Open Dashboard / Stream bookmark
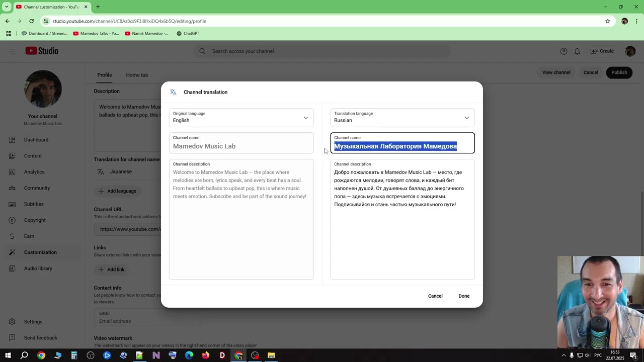The height and width of the screenshot is (362, 644). coord(44,34)
